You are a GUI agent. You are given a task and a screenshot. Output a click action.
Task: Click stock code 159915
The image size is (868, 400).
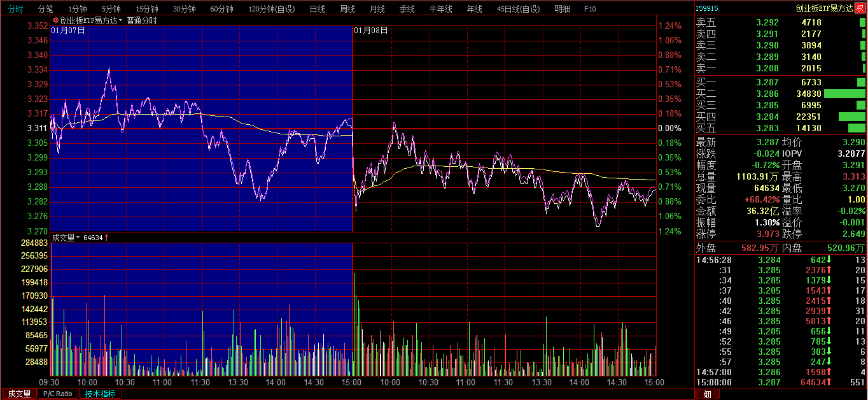coord(707,9)
